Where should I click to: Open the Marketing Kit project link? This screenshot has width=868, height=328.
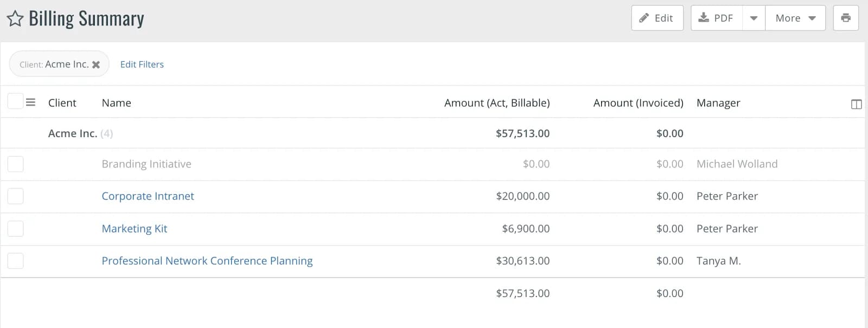point(135,229)
